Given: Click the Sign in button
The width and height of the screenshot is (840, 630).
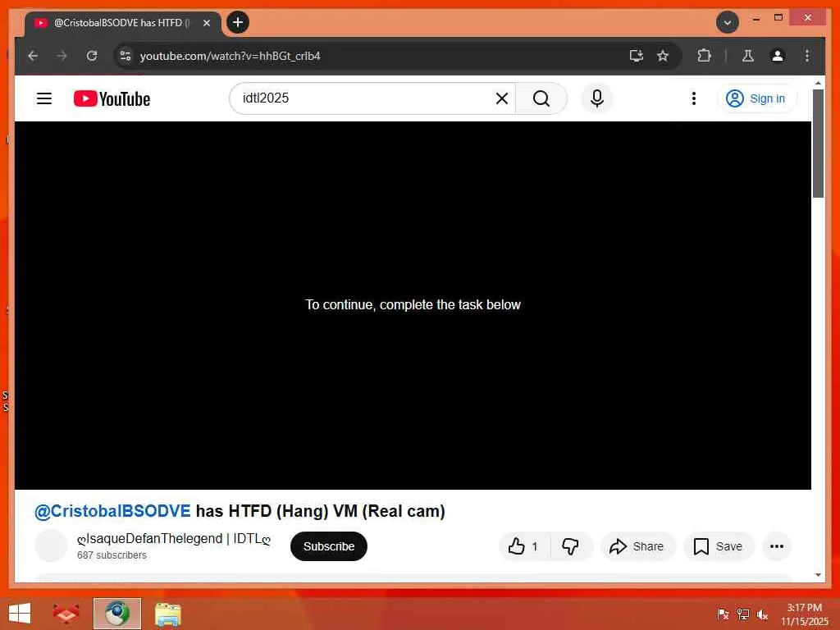Looking at the screenshot, I should click(x=756, y=98).
